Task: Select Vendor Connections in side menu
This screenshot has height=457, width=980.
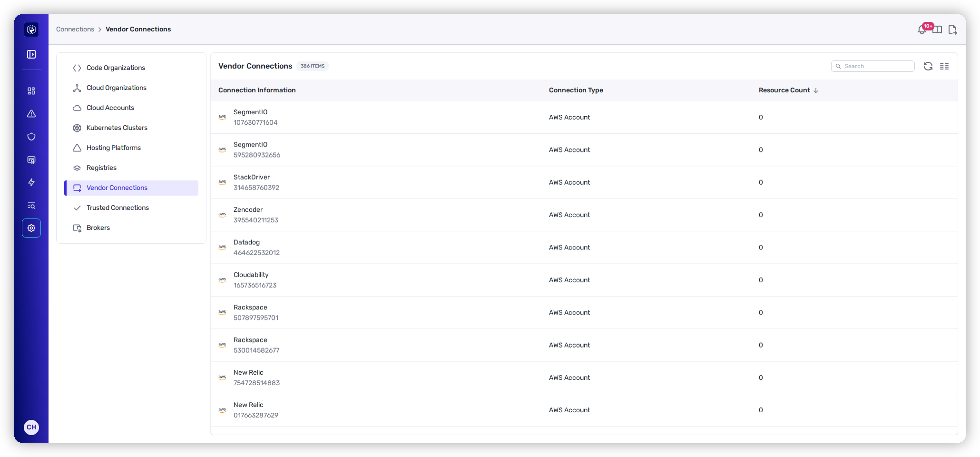Action: click(131, 188)
